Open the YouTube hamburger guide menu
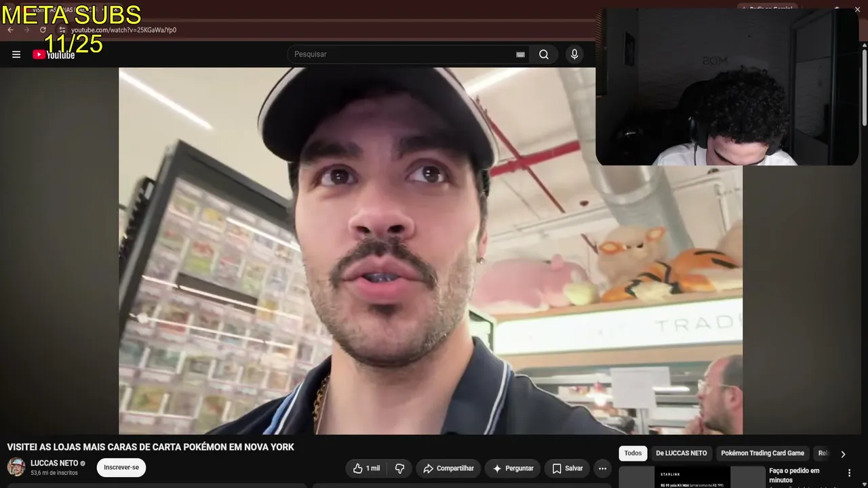Screen dimensions: 868x488 point(16,54)
